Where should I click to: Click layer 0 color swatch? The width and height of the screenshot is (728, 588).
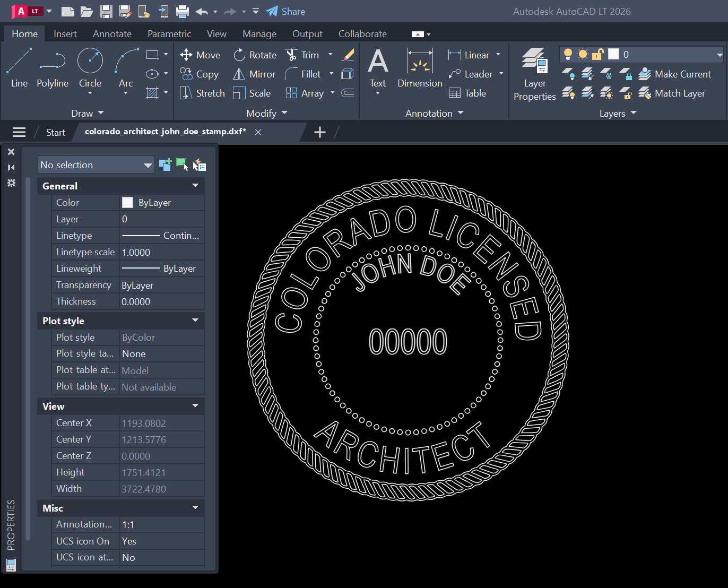click(x=613, y=54)
